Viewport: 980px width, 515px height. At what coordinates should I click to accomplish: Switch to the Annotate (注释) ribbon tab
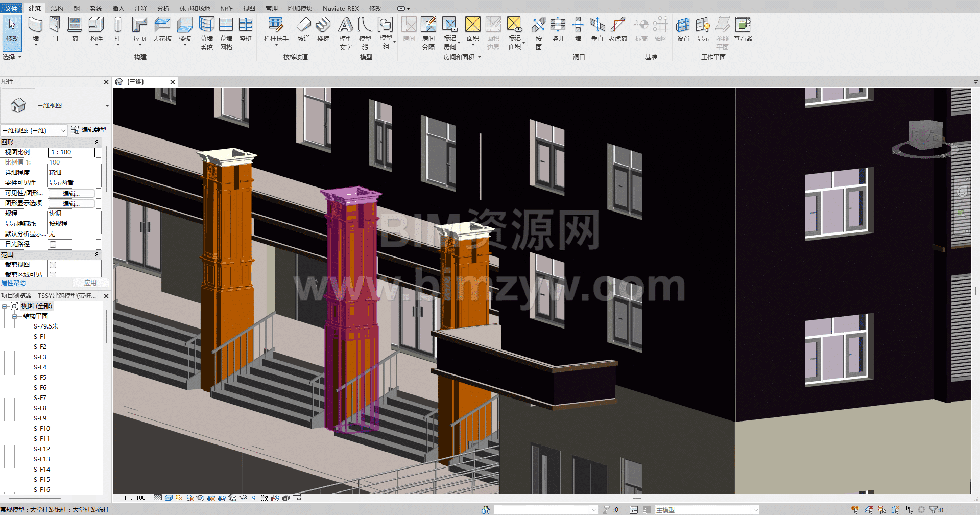pos(140,8)
